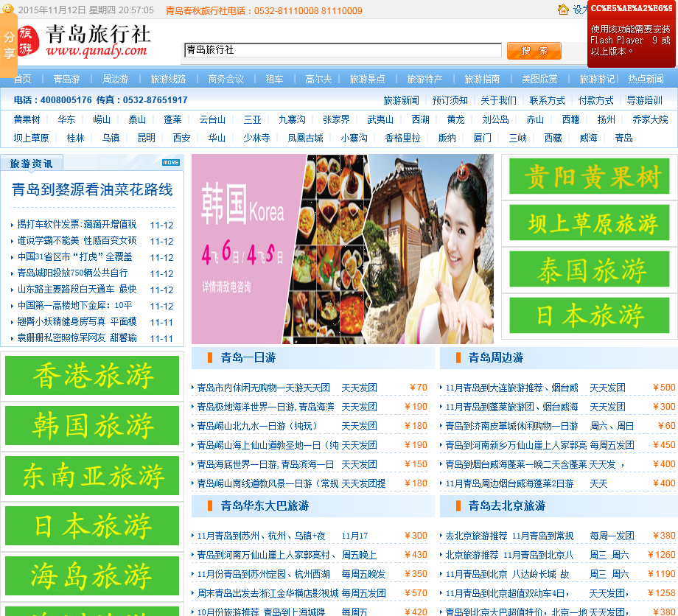Click the smiley icon beside the date

pos(8,9)
